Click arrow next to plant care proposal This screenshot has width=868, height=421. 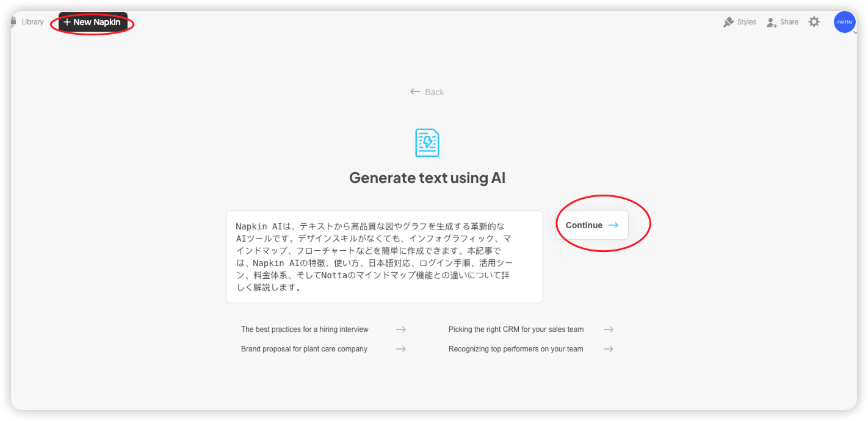pyautogui.click(x=401, y=349)
